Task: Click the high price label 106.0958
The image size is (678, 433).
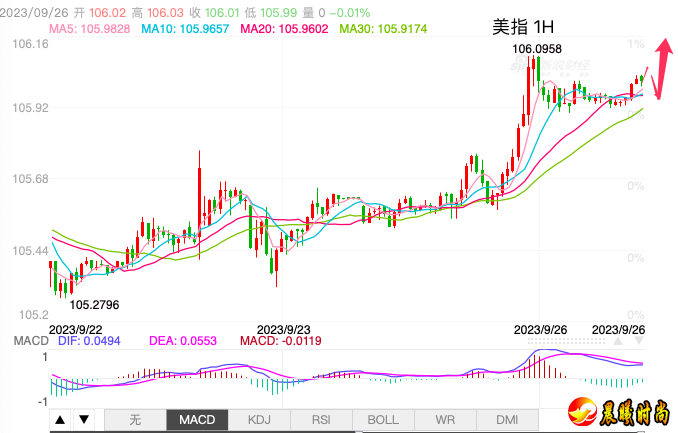Action: click(537, 49)
